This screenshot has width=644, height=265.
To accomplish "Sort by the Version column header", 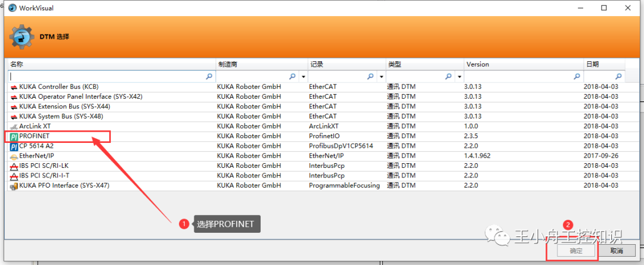I will [x=524, y=64].
